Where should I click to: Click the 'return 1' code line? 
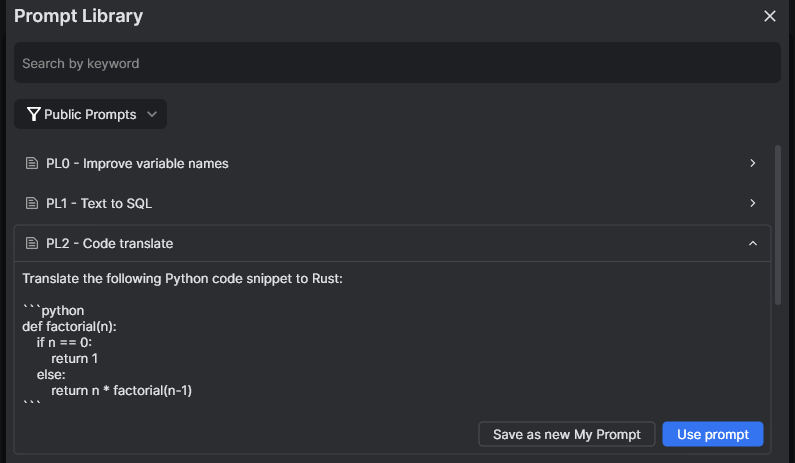(75, 359)
